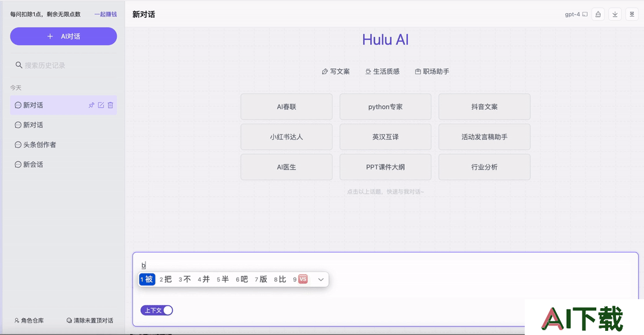Expand the IME candidate list chevron
Screen dimensions: 644x335
[321, 279]
